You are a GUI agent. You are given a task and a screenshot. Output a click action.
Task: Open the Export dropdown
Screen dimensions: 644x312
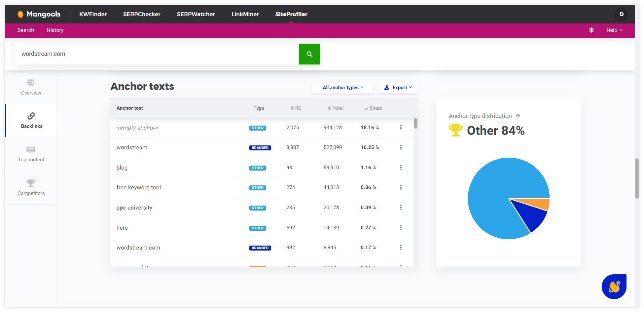398,88
